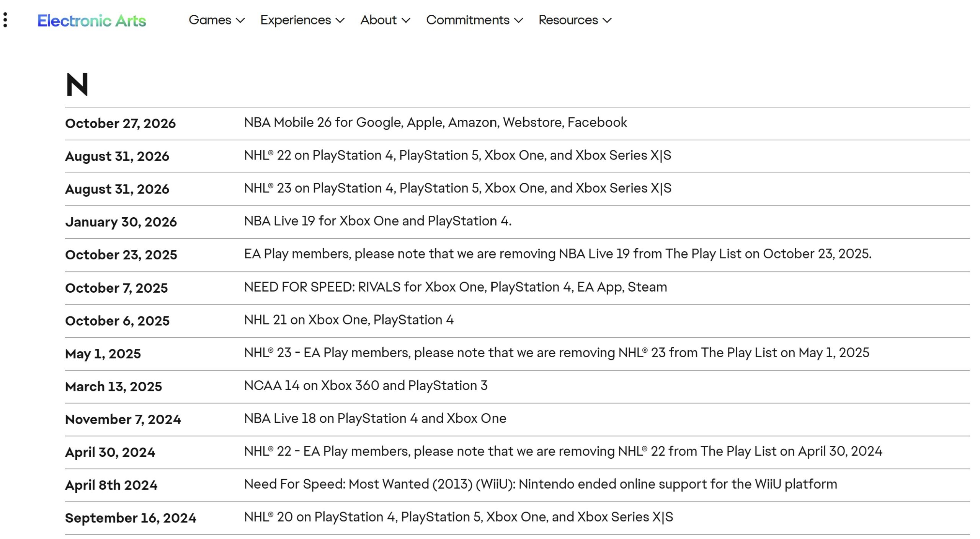This screenshot has width=980, height=539.
Task: Expand the Experiences dropdown chevron
Action: 340,21
